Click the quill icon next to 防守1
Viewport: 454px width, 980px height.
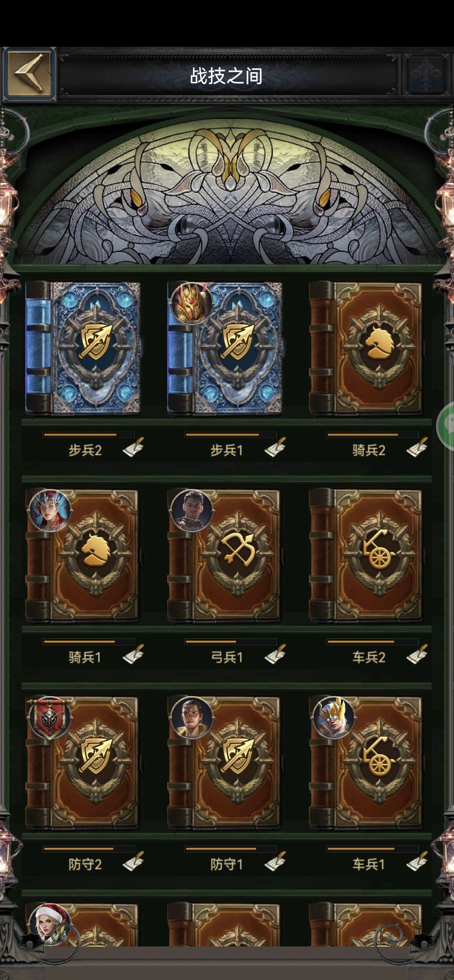point(275,861)
